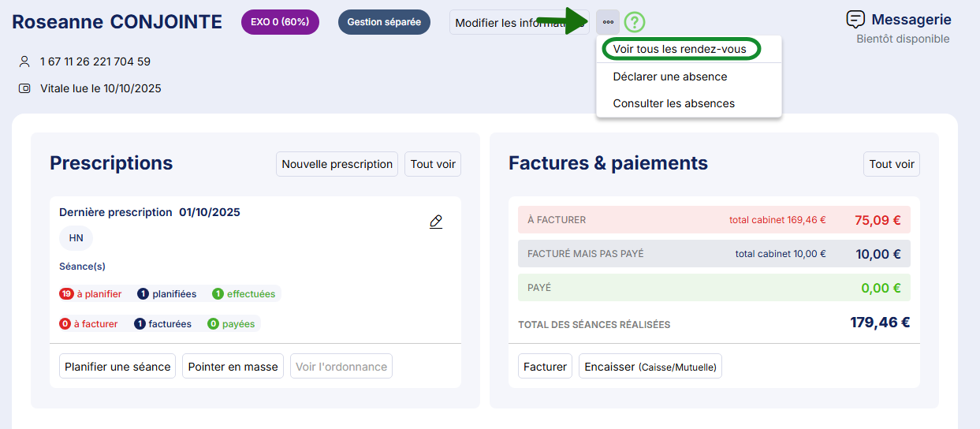Click the 'Gestion séparée' badge

384,22
